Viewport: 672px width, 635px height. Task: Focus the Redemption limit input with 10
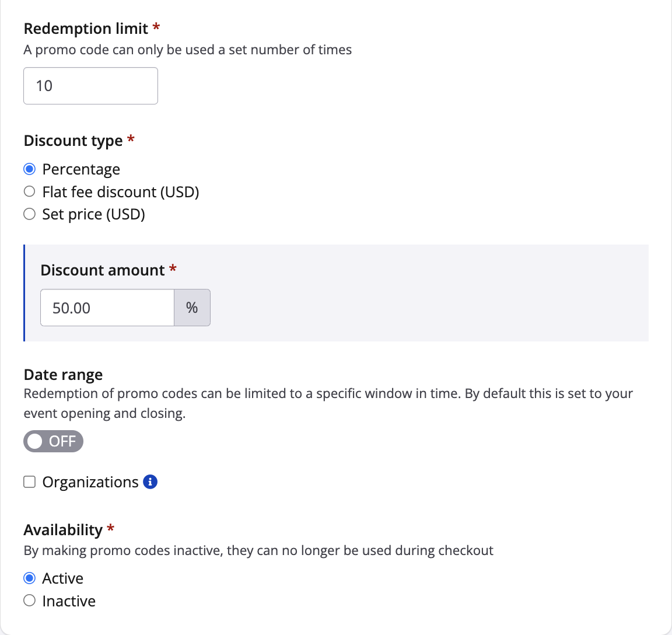[x=90, y=86]
